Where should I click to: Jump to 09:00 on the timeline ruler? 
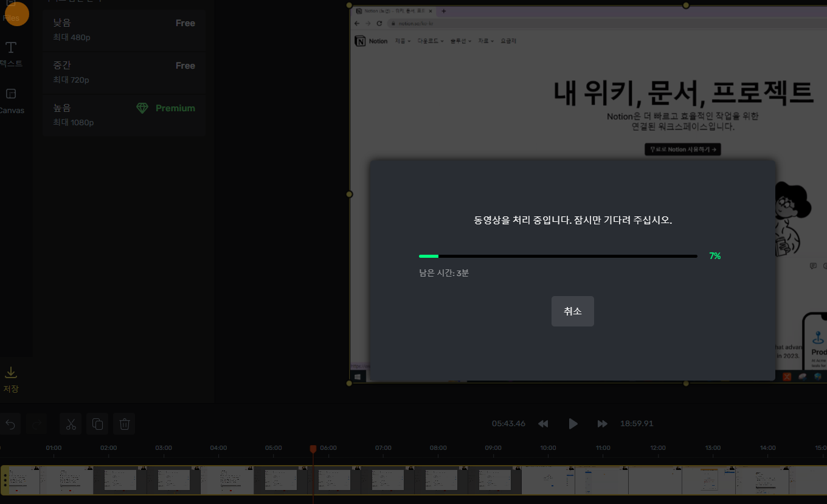pyautogui.click(x=493, y=448)
